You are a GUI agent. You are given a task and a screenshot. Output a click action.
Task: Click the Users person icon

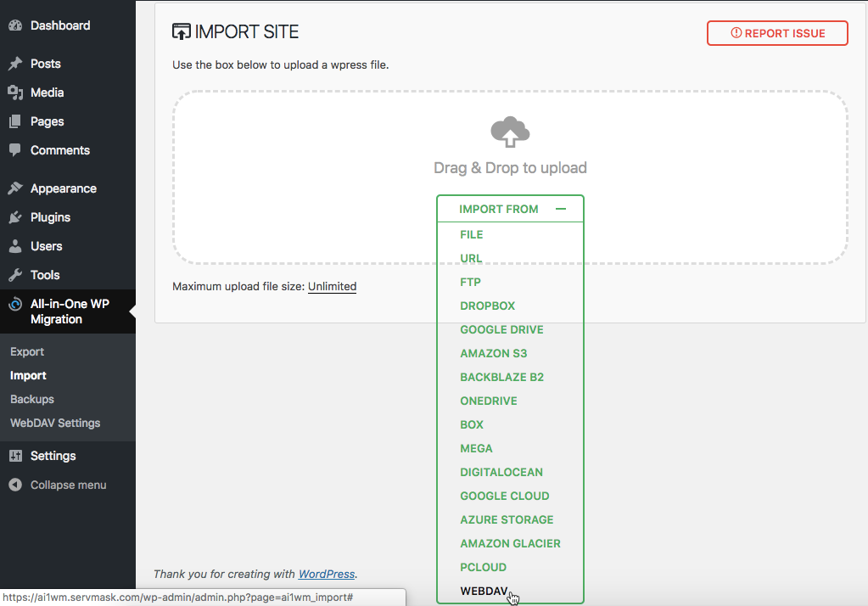coord(15,246)
